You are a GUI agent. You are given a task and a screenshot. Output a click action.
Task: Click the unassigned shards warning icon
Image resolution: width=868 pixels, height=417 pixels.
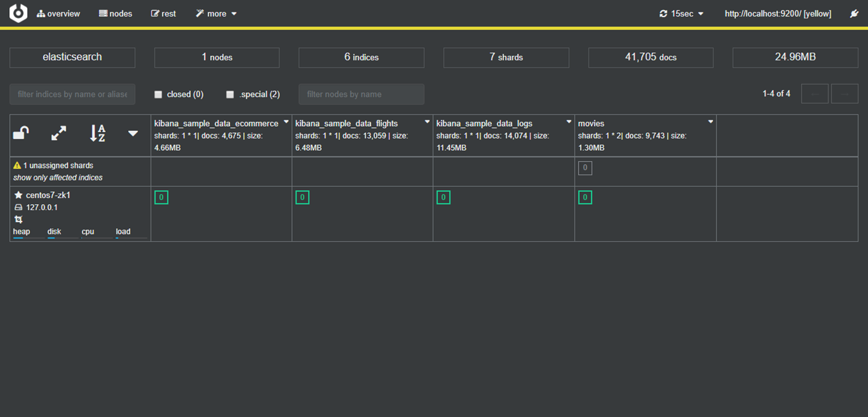coord(17,165)
